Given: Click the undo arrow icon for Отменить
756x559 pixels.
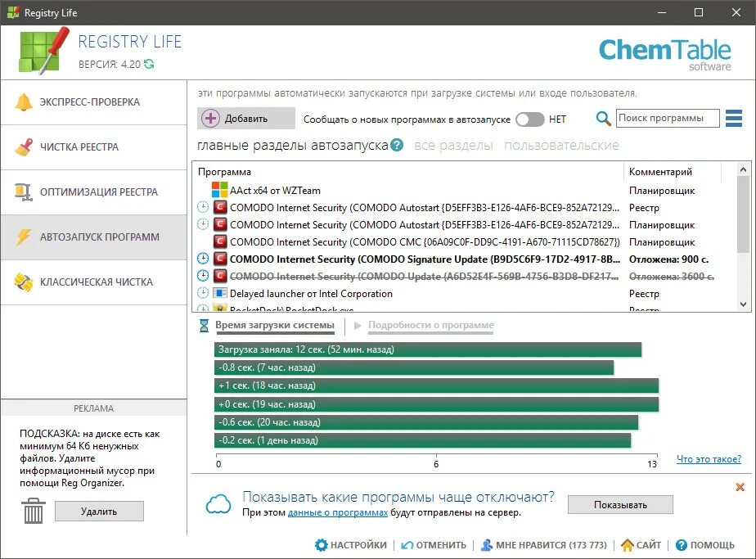Looking at the screenshot, I should pyautogui.click(x=407, y=545).
